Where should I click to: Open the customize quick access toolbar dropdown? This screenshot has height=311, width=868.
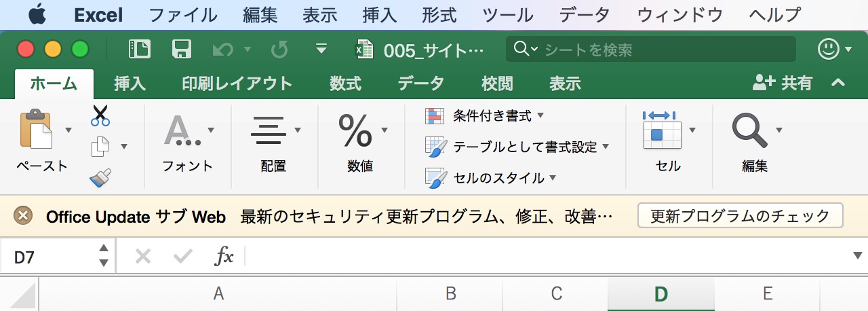321,49
